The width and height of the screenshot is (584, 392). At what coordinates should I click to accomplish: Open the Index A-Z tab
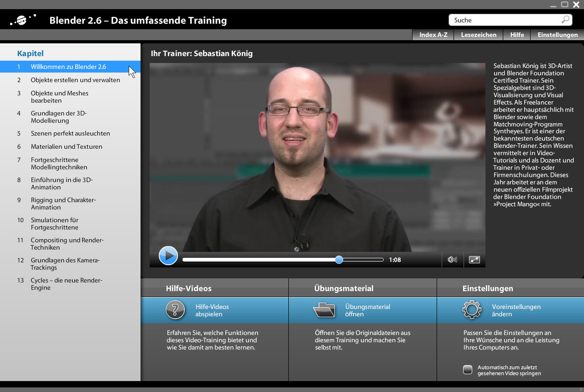(433, 35)
